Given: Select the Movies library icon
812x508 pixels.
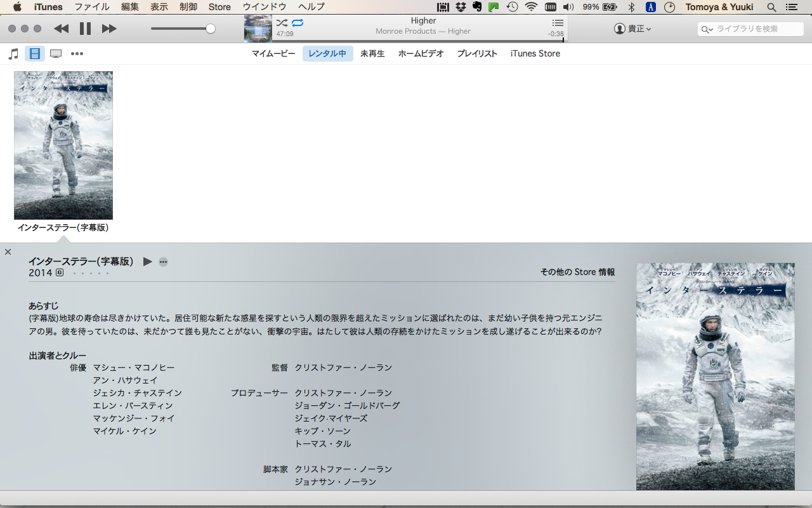Looking at the screenshot, I should pos(35,54).
